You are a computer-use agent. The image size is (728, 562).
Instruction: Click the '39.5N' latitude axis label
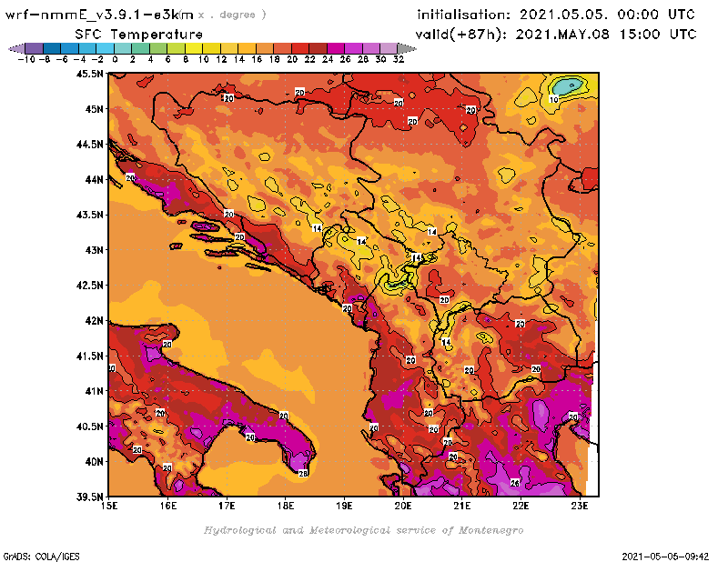89,497
